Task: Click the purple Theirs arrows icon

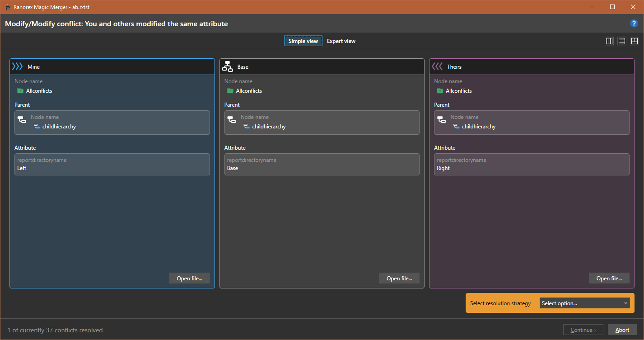Action: (437, 66)
